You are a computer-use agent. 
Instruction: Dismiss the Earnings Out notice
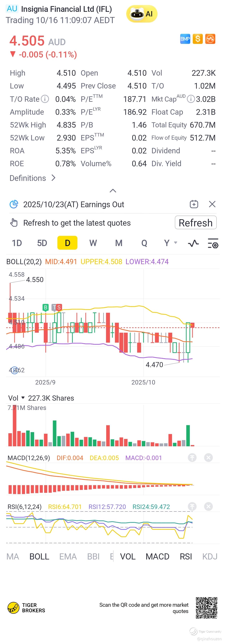212,204
